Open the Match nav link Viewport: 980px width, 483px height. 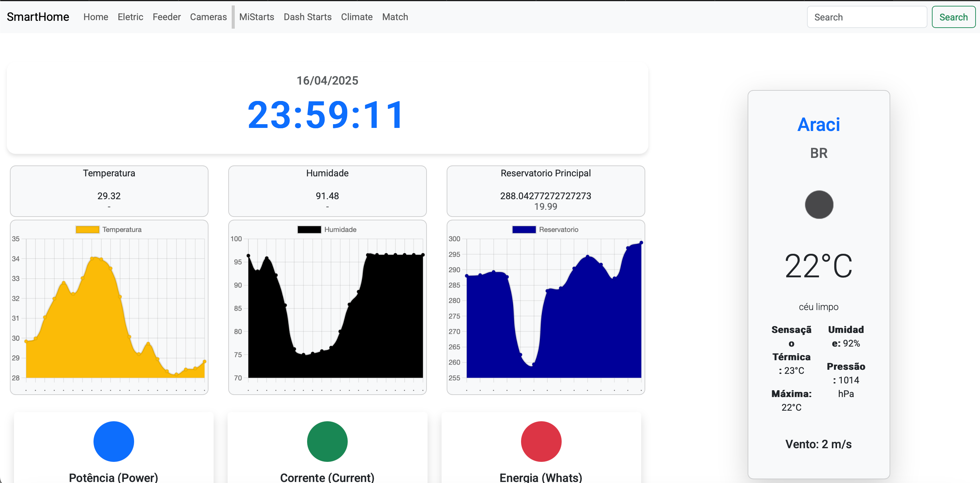pos(395,17)
